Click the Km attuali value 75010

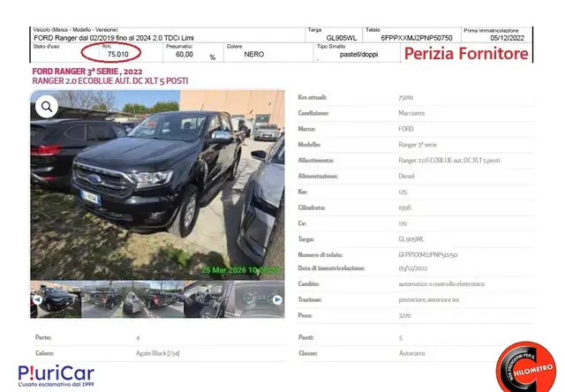406,97
